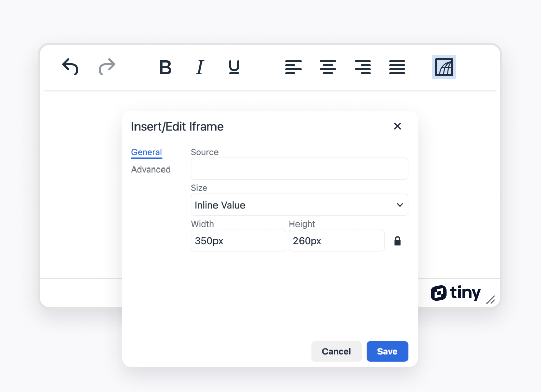Click the Tiny logo
Viewport: 541px width, 392px height.
456,293
